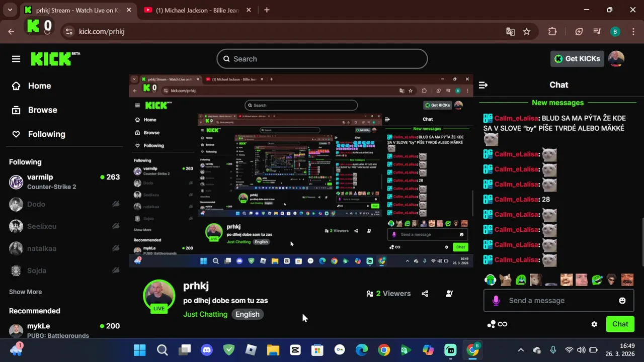Open Sojda channel in Following
Screen dimensions: 644x362
(64, 270)
